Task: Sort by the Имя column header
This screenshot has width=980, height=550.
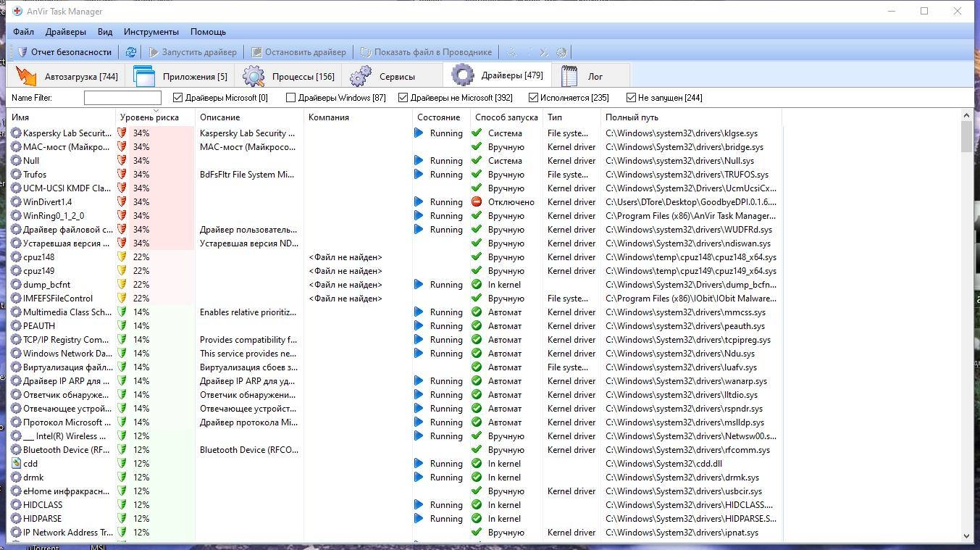Action: tap(62, 117)
